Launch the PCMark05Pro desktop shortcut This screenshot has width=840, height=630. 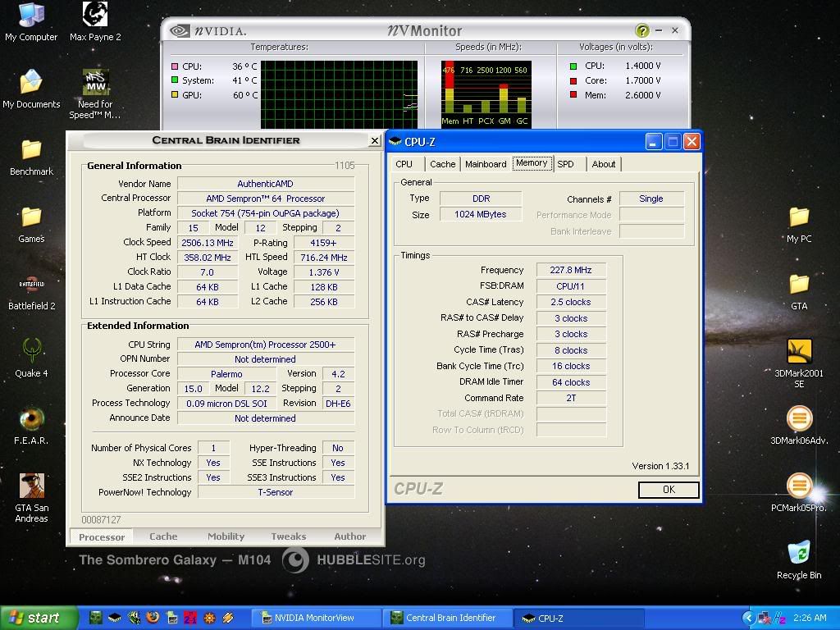(x=798, y=486)
